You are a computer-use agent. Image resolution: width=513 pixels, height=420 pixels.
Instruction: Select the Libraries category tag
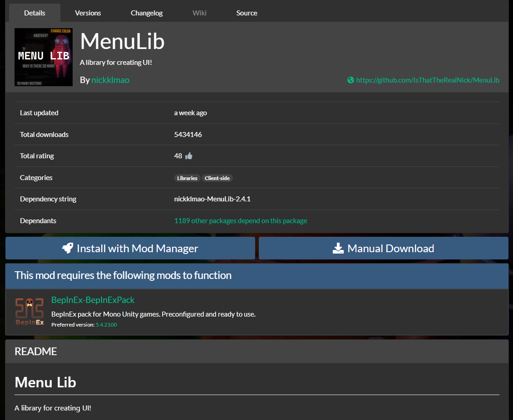187,178
